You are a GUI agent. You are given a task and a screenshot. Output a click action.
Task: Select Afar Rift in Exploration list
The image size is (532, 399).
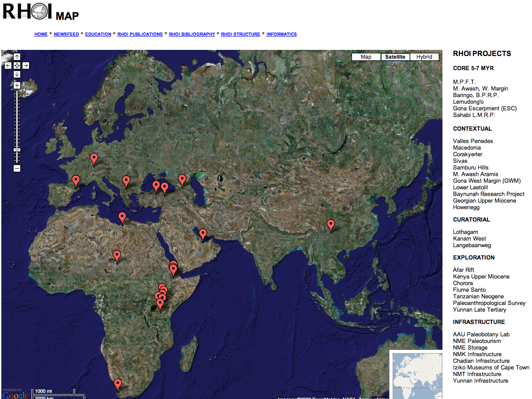tap(464, 270)
